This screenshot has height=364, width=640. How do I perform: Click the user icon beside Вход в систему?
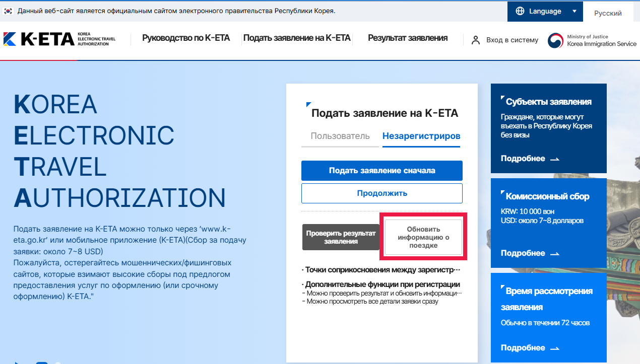click(476, 40)
